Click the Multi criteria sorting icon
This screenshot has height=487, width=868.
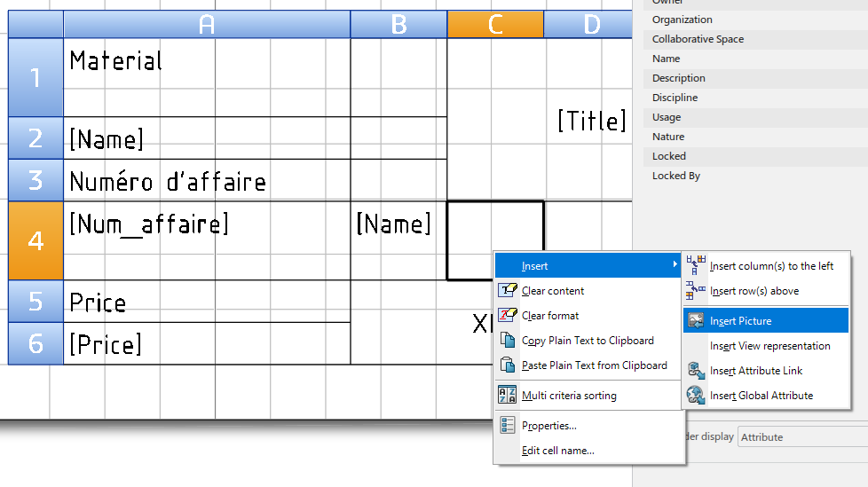[508, 395]
